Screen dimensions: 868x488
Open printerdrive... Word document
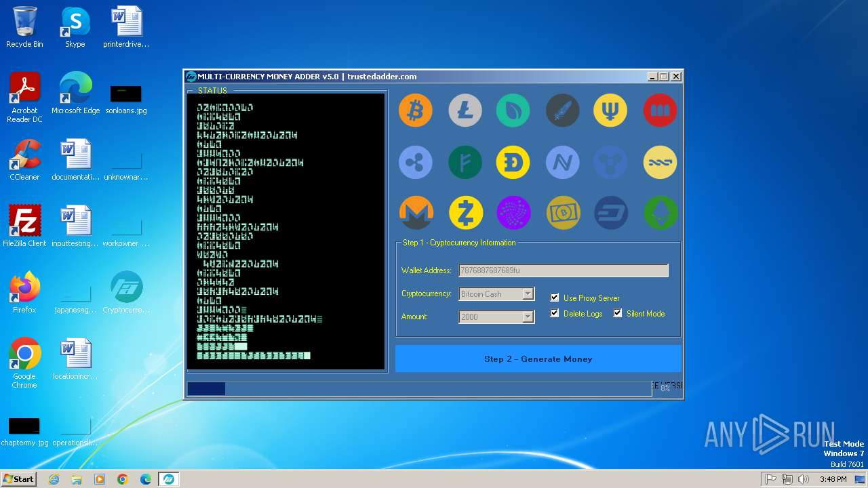(x=126, y=27)
